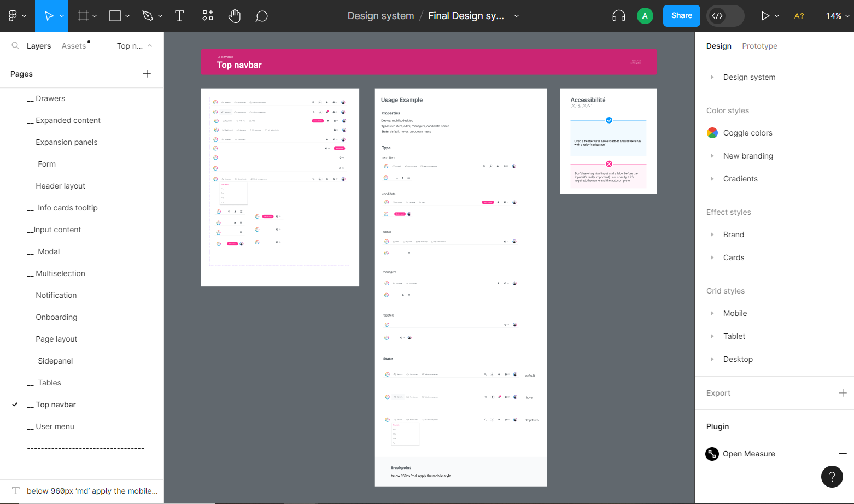Switch to the Assets tab
This screenshot has height=504, width=854.
click(x=74, y=46)
